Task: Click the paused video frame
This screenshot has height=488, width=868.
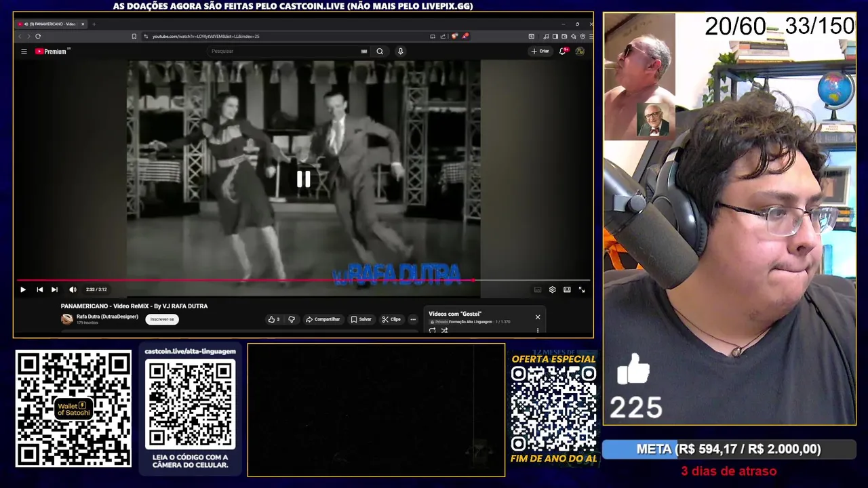Action: pyautogui.click(x=303, y=178)
